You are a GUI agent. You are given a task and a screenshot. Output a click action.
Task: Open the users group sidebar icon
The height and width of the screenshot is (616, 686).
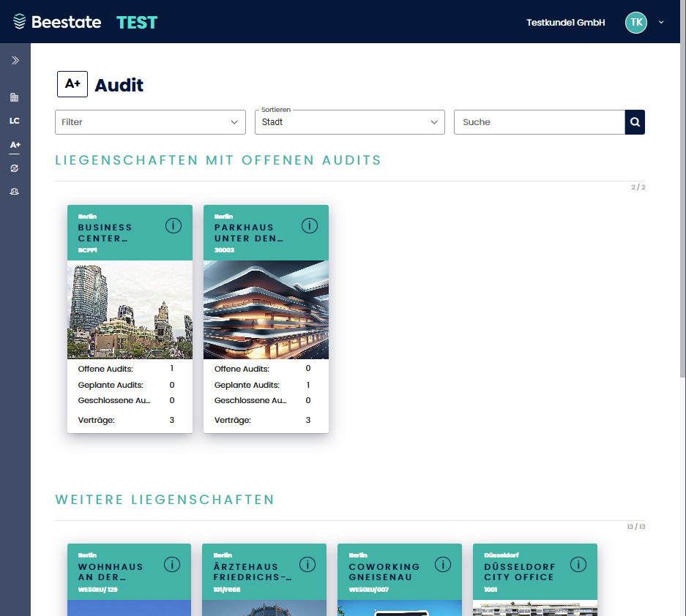(15, 192)
